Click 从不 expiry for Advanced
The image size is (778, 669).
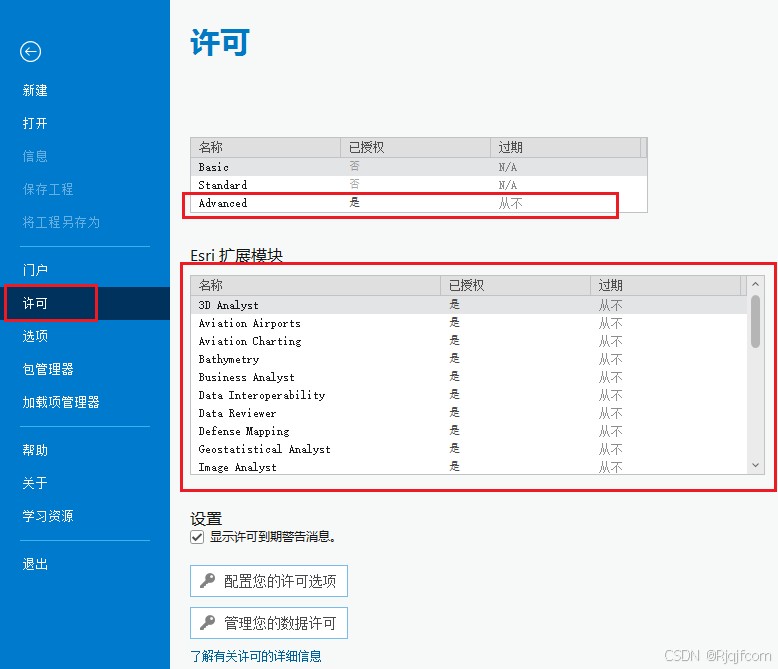pyautogui.click(x=511, y=203)
